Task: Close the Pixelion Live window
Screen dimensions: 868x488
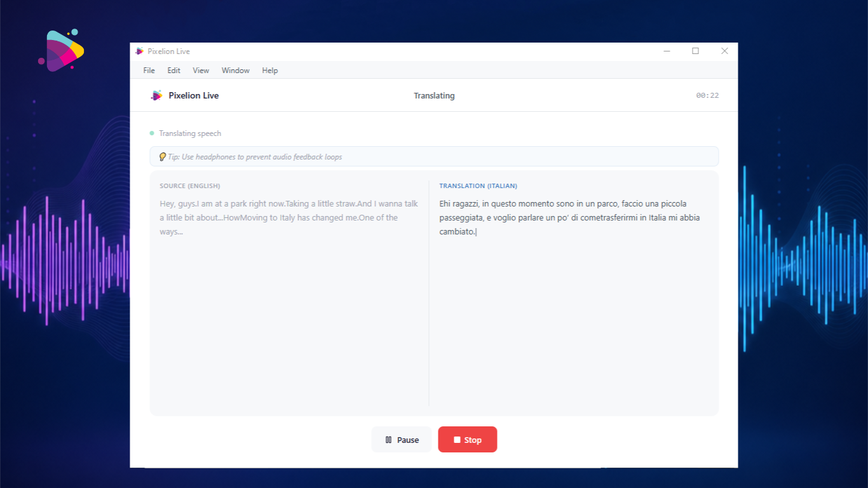Action: 724,51
